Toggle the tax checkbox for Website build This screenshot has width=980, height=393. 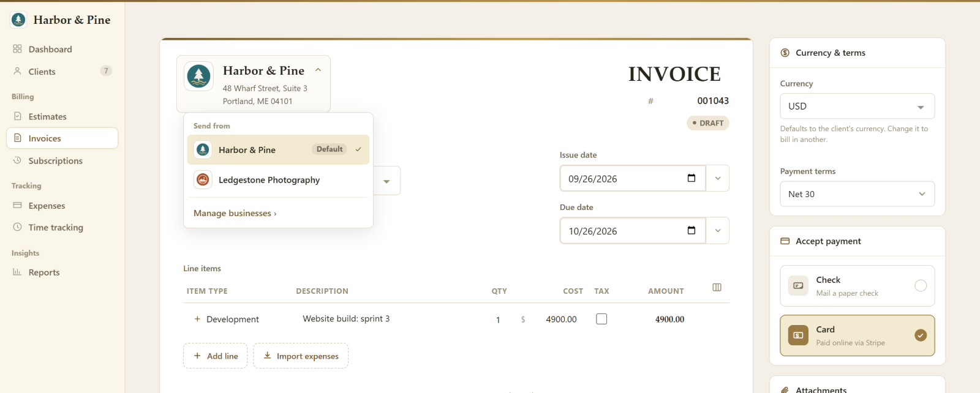tap(601, 319)
